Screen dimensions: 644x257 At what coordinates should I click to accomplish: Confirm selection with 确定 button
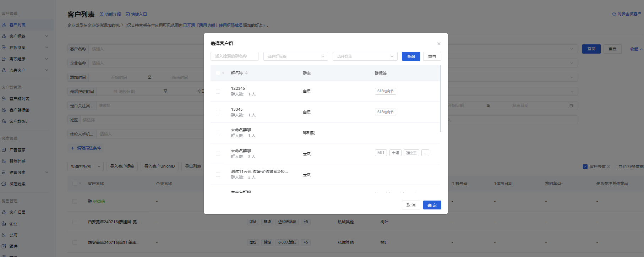coord(432,205)
